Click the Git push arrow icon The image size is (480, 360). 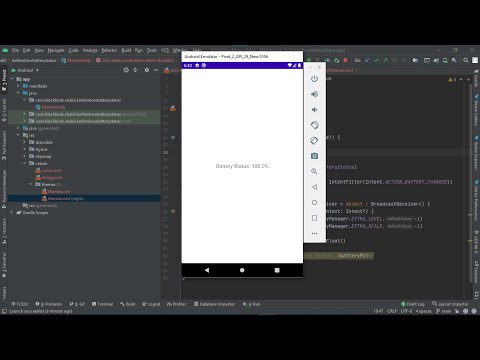point(385,60)
